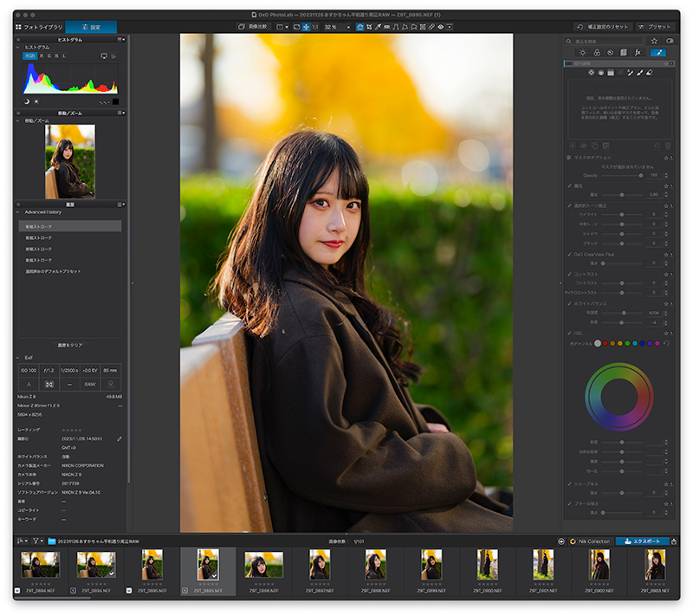This screenshot has height=616, width=693.
Task: Open the Detail corrections palette tab
Action: pyautogui.click(x=611, y=53)
